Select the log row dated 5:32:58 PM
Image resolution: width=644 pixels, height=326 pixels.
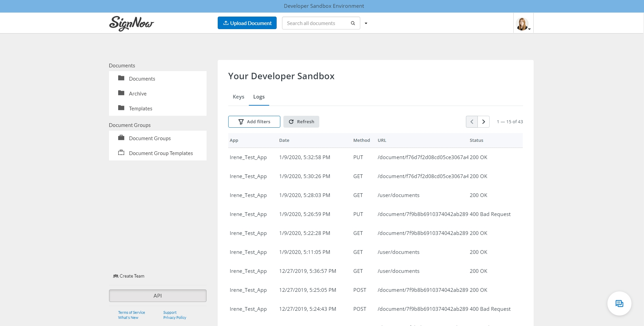tap(375, 157)
